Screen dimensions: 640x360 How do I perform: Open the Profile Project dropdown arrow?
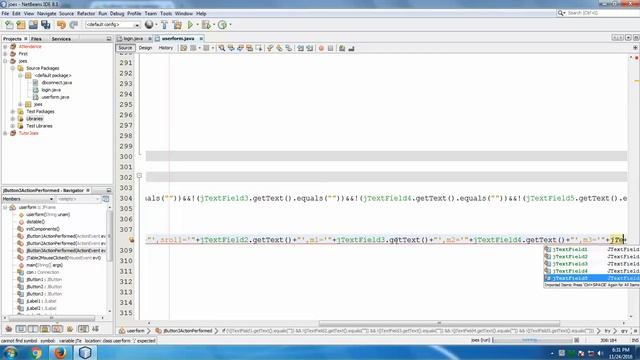[230, 25]
